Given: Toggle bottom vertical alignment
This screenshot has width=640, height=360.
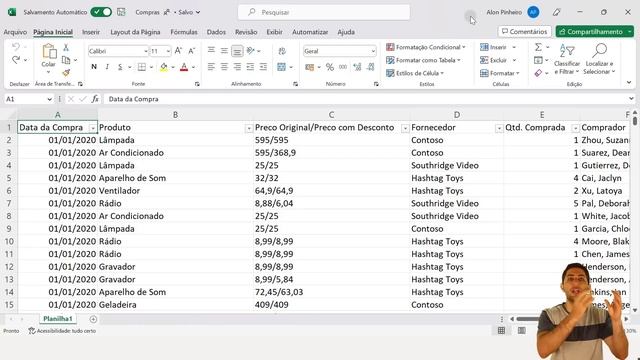Looking at the screenshot, I should (237, 51).
